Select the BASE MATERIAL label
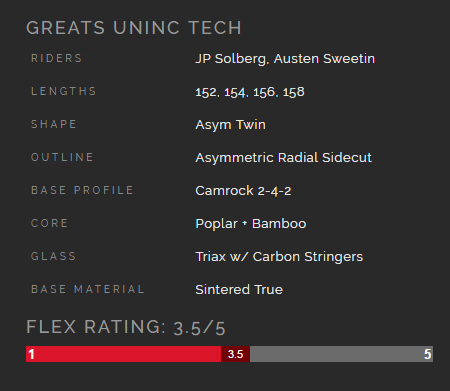The width and height of the screenshot is (450, 391). (88, 289)
